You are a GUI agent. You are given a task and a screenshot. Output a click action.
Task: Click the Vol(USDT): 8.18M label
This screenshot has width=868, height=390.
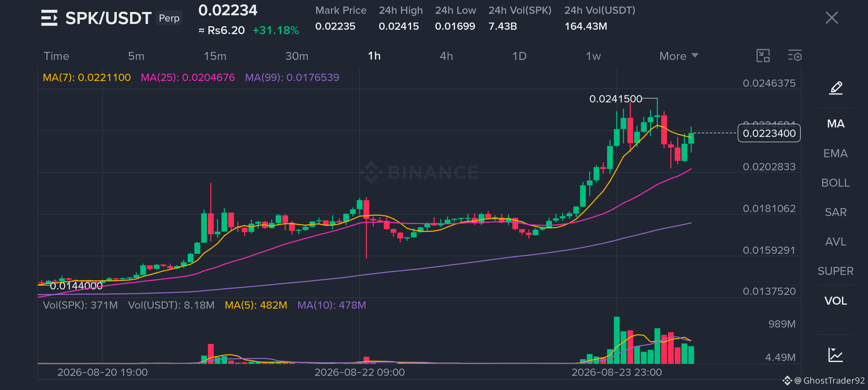coord(171,305)
